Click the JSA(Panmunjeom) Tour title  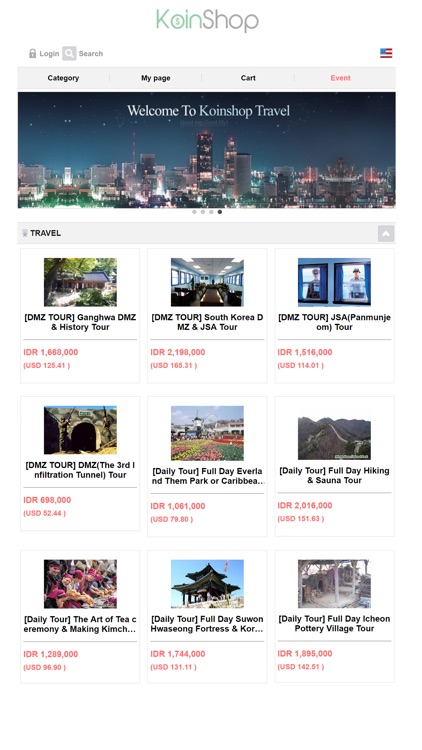click(334, 322)
